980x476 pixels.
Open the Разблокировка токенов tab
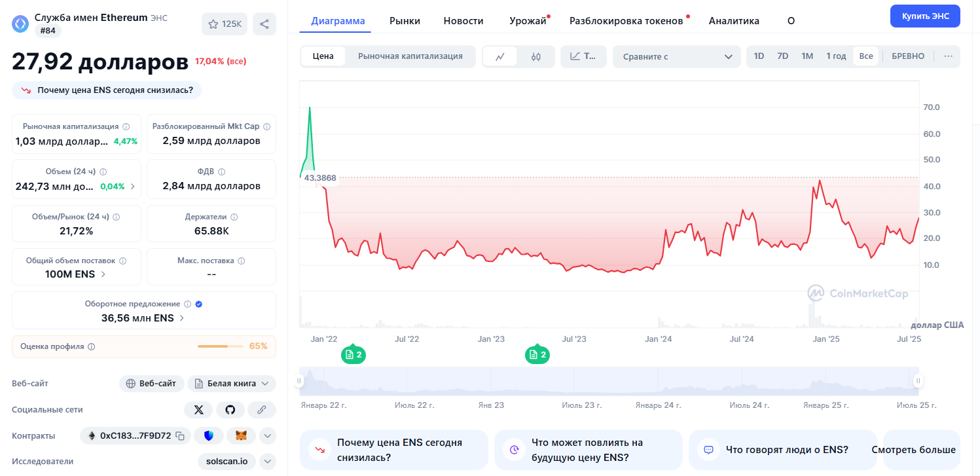click(626, 21)
